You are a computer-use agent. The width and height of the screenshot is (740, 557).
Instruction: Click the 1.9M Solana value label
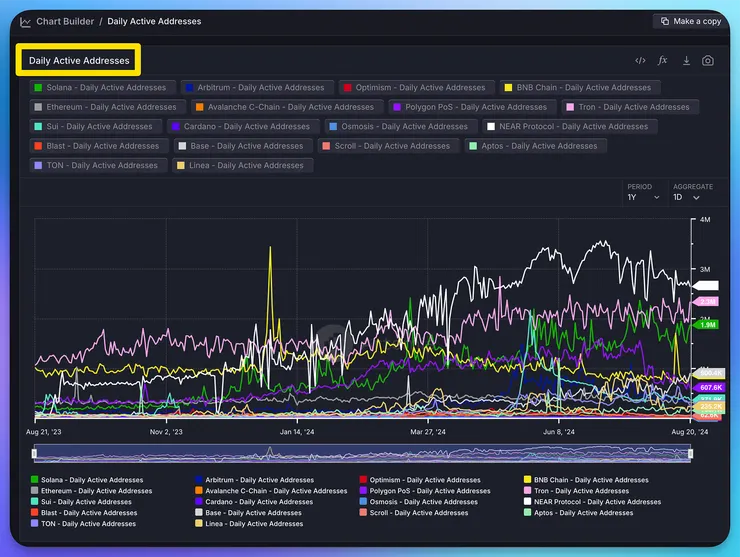click(707, 325)
